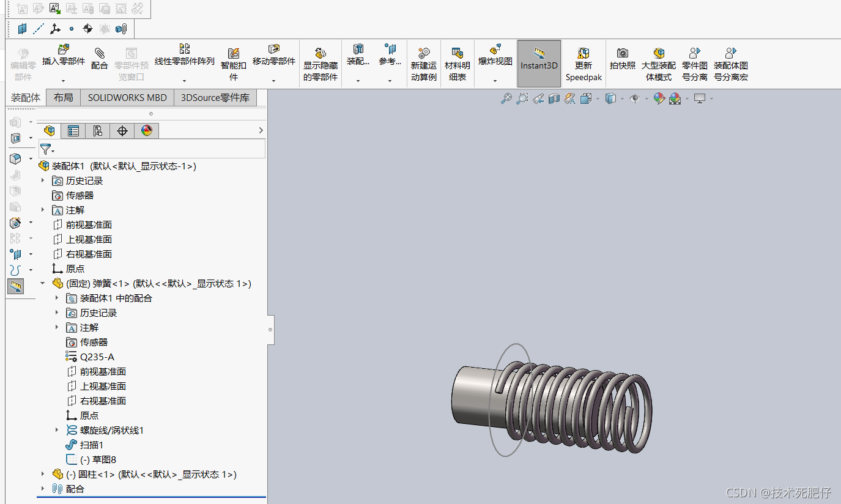Open the DimXpertManager crosshair tab
This screenshot has width=841, height=504.
coord(122,130)
